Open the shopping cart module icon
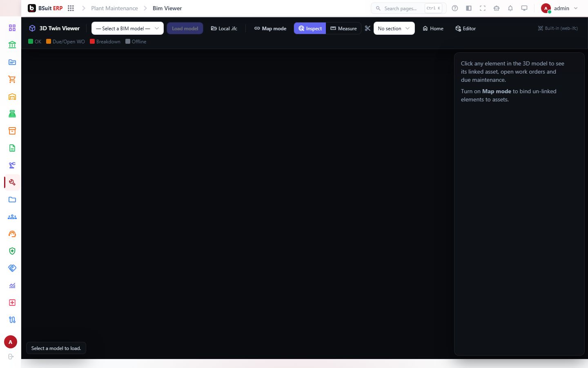This screenshot has height=368, width=588. [x=12, y=79]
